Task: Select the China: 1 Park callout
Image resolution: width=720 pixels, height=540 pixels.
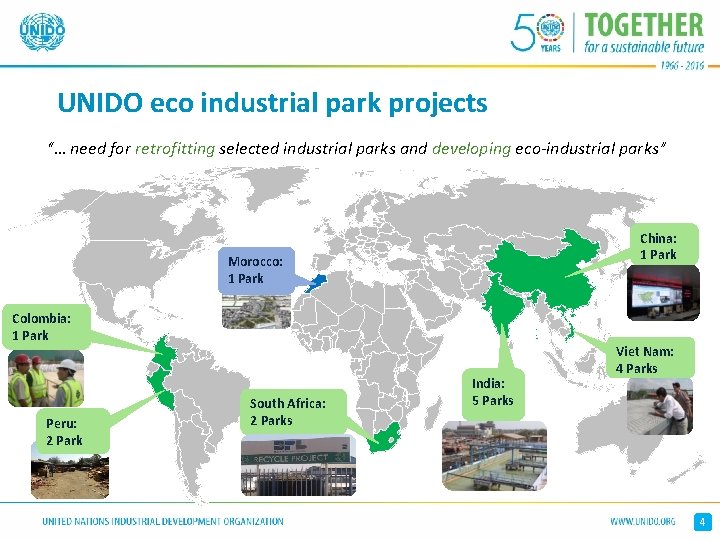Action: (x=664, y=246)
